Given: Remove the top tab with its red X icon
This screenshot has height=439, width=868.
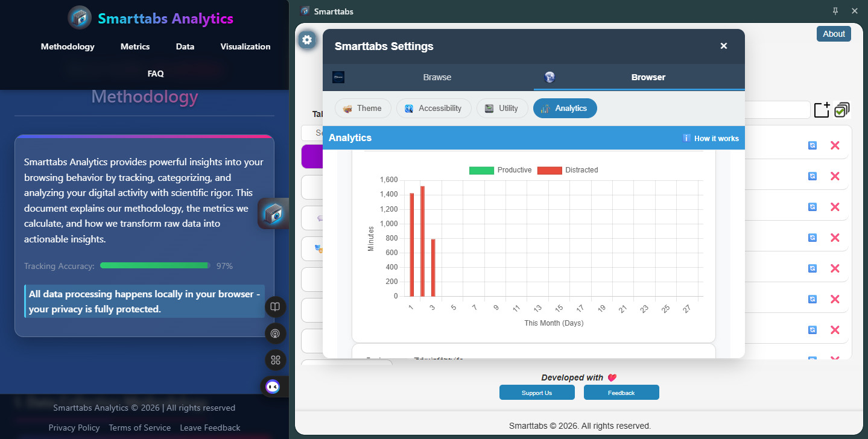Looking at the screenshot, I should (x=835, y=145).
